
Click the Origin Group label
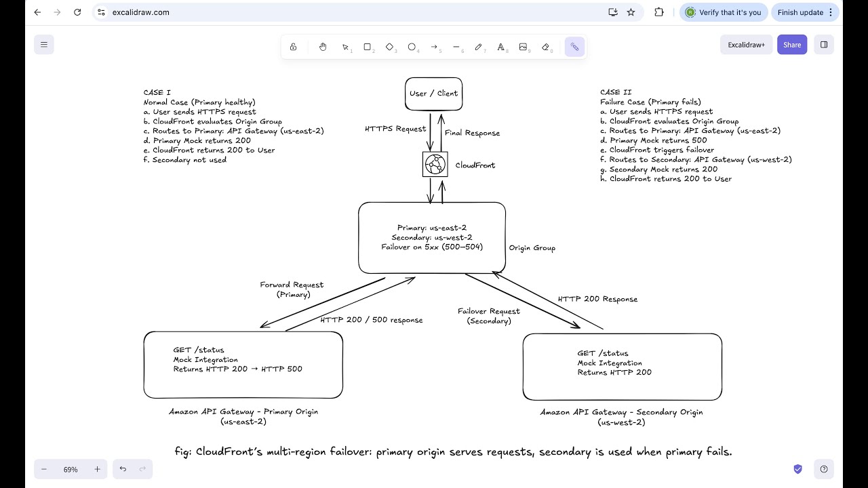pos(532,248)
